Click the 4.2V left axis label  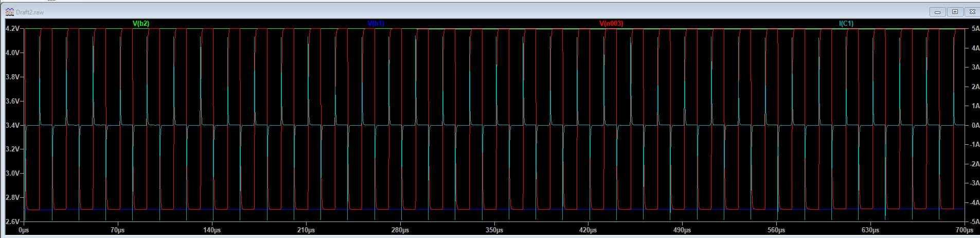click(x=12, y=29)
